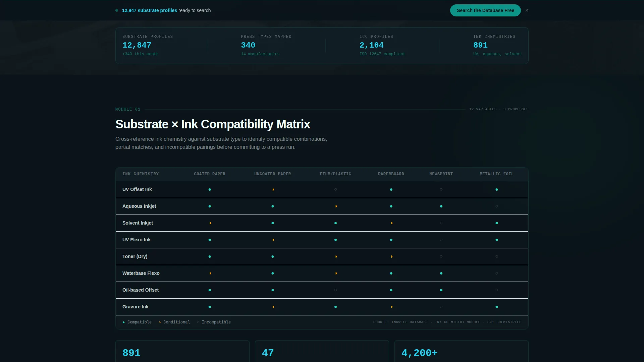Select Oil-based Offset film/plastic incompatible marker
644x362 pixels.
click(x=335, y=290)
